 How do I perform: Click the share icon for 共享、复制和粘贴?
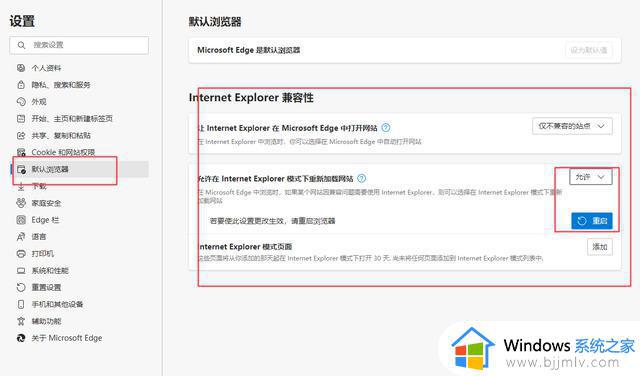(x=21, y=135)
